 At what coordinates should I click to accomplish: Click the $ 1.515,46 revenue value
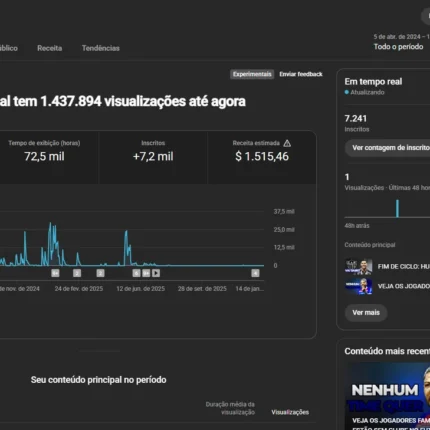click(x=262, y=156)
